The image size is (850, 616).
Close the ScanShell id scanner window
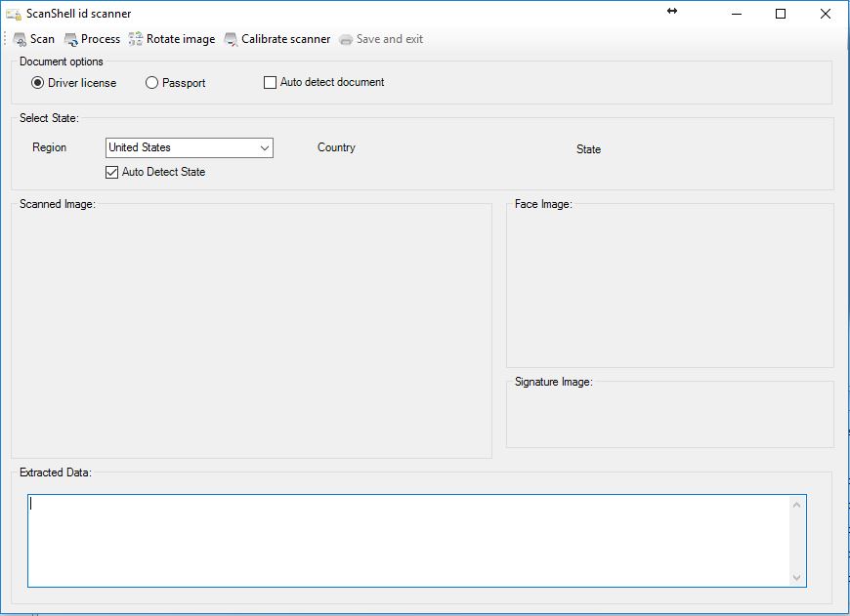click(x=825, y=14)
